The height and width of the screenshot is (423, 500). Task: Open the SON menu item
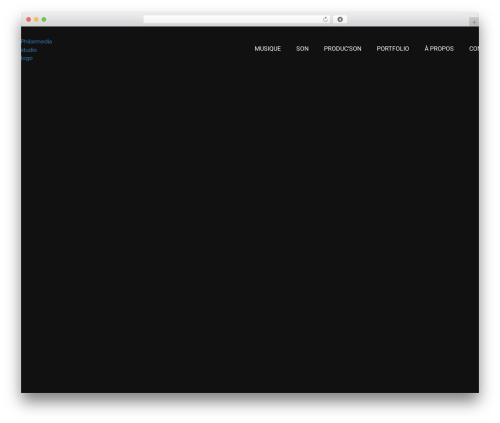tap(302, 49)
